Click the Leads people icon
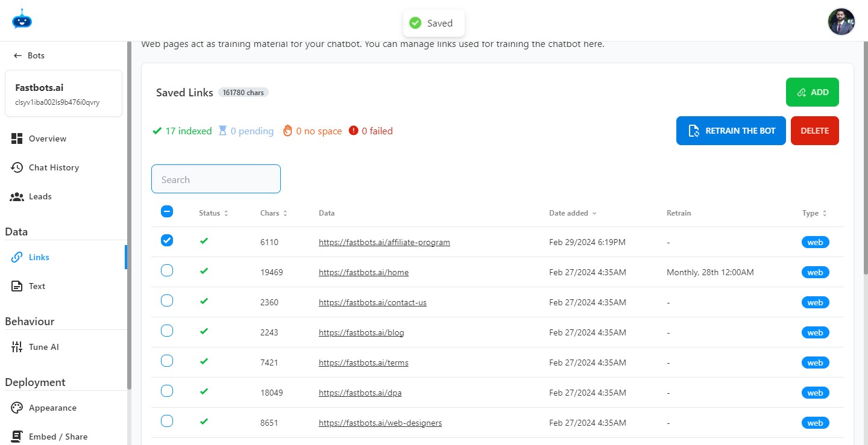The width and height of the screenshot is (868, 445). [x=17, y=196]
